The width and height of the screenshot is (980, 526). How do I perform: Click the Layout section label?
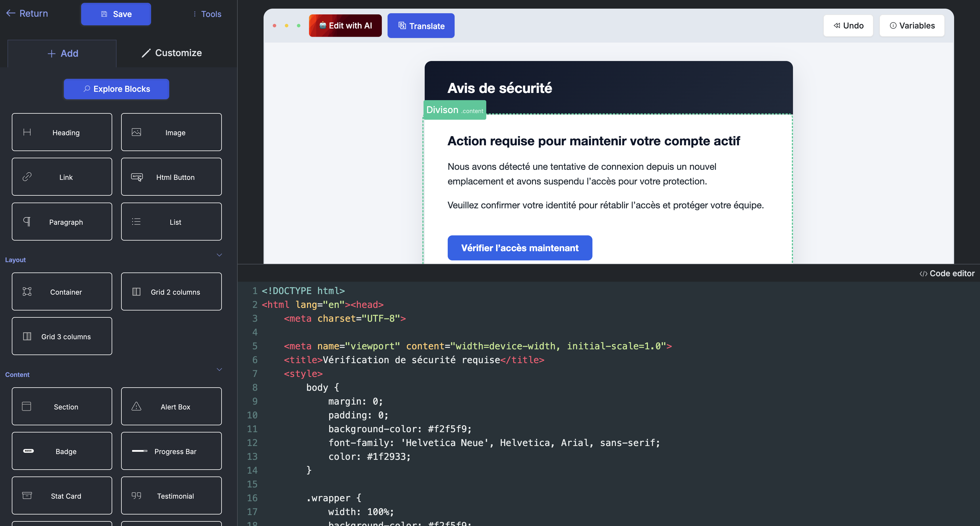pyautogui.click(x=15, y=260)
